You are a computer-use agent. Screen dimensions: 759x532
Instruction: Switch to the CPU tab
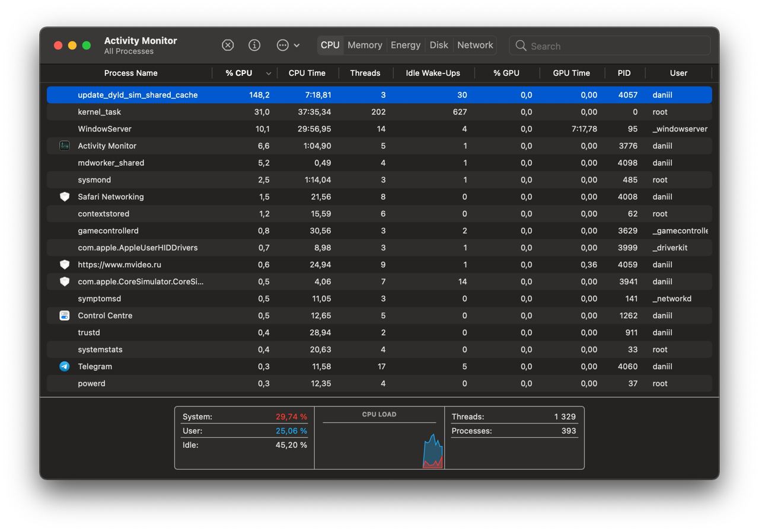point(330,45)
